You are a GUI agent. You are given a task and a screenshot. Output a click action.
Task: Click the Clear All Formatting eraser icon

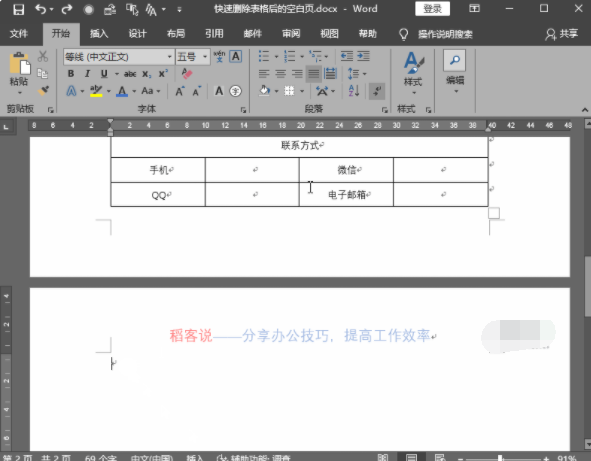coord(187,74)
